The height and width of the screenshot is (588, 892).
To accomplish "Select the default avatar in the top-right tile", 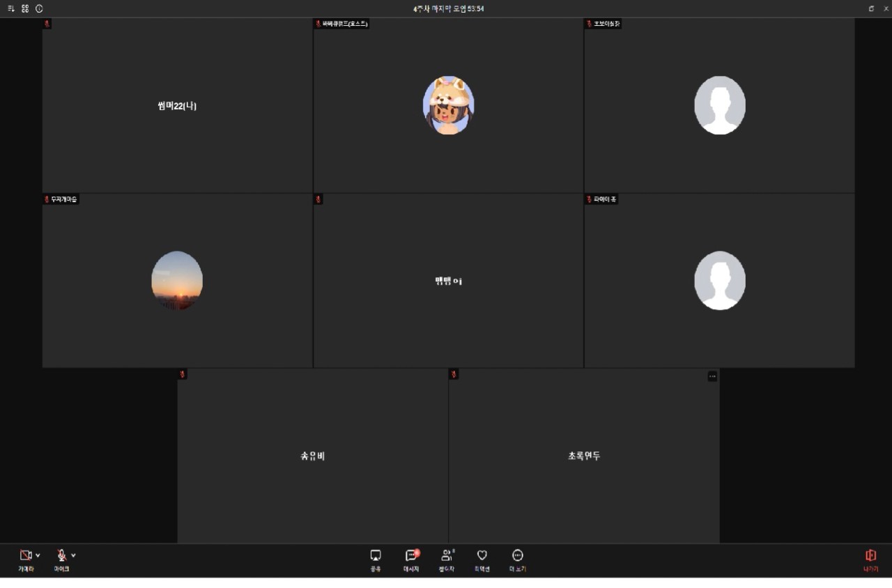I will (x=720, y=105).
